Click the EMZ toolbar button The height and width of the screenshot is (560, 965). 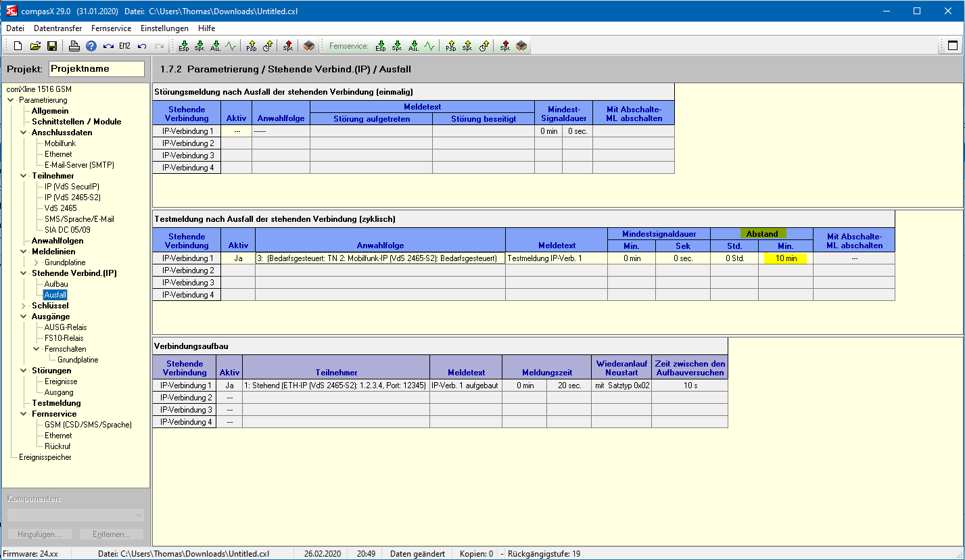[124, 46]
